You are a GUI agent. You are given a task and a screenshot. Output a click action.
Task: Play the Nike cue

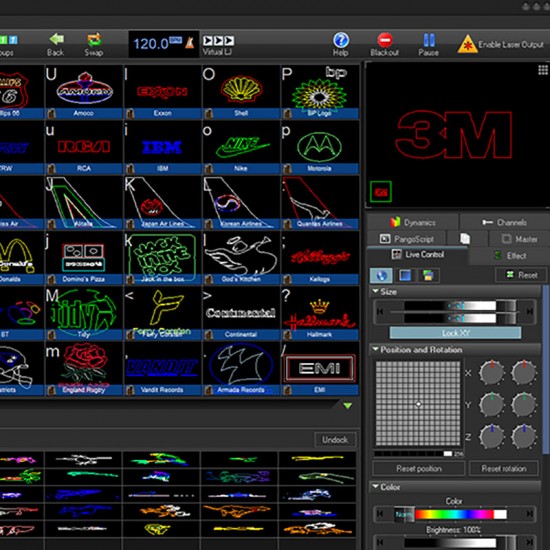(241, 147)
